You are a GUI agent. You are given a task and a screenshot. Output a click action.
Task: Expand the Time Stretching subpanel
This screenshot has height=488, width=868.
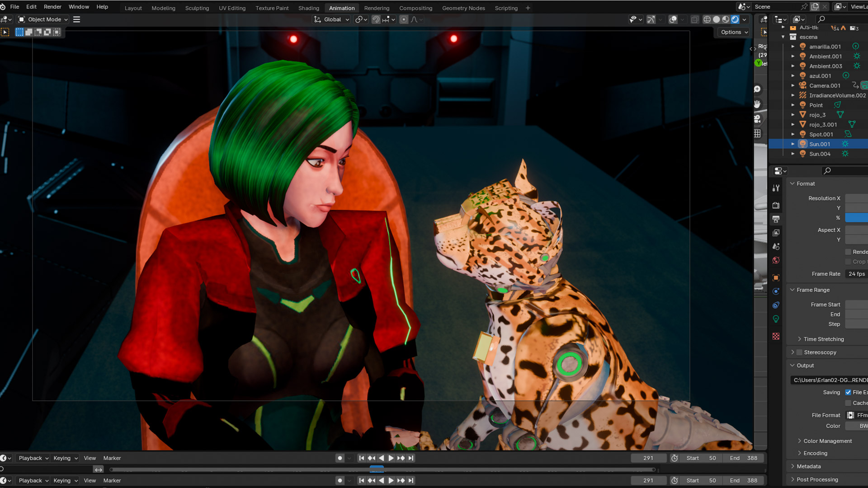[799, 339]
